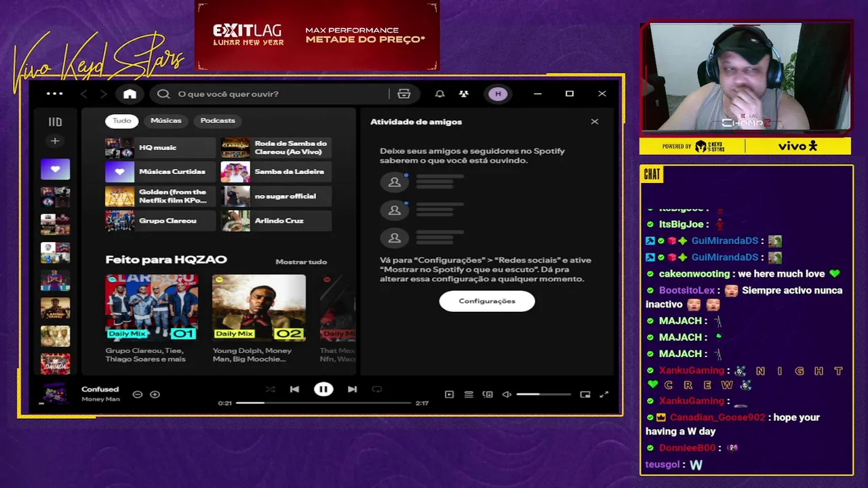Open the miniplayer icon

(x=585, y=394)
